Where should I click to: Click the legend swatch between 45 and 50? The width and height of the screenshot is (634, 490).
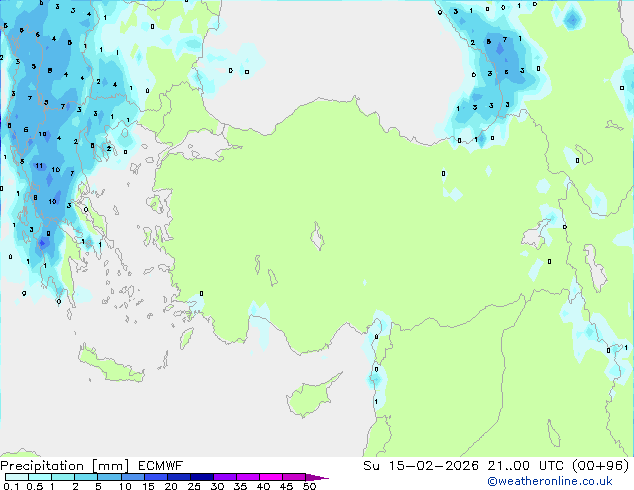297,477
